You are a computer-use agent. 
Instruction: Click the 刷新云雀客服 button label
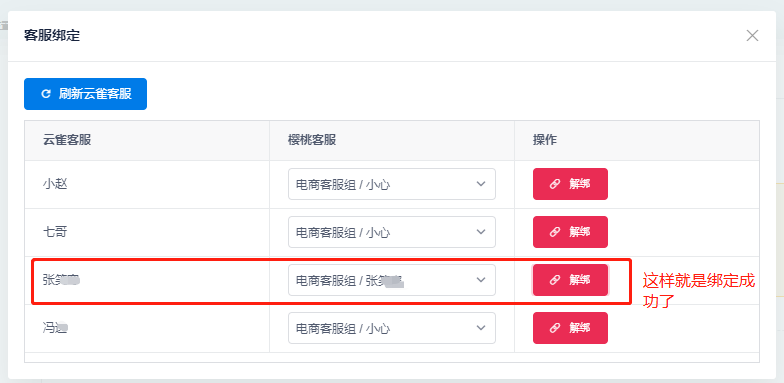click(x=95, y=94)
